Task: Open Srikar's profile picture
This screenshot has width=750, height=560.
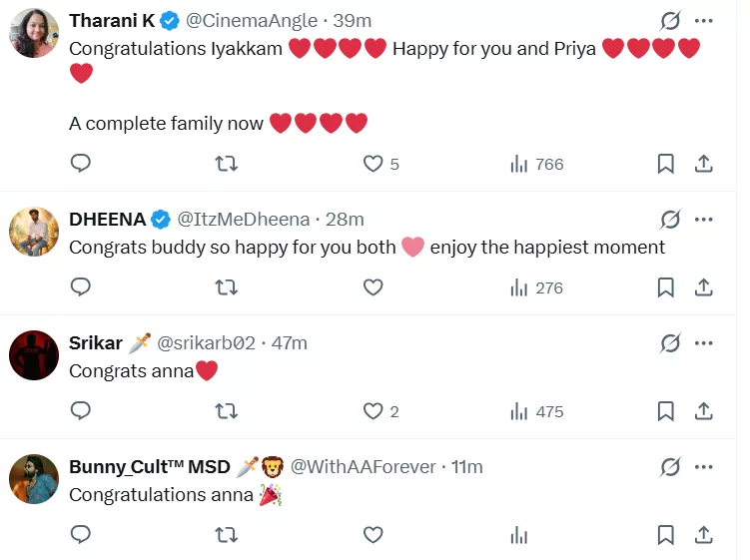Action: pyautogui.click(x=34, y=354)
